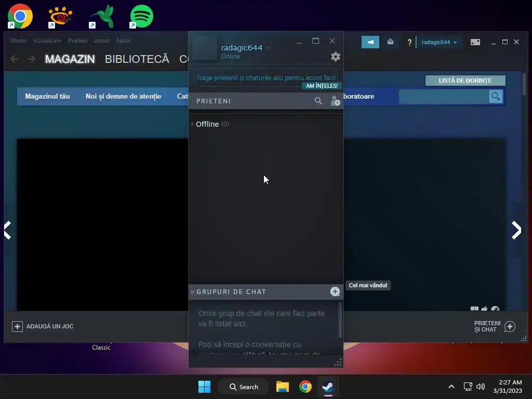Image resolution: width=532 pixels, height=399 pixels.
Task: Open radagic644 account dropdown in Steam
Action: [439, 42]
